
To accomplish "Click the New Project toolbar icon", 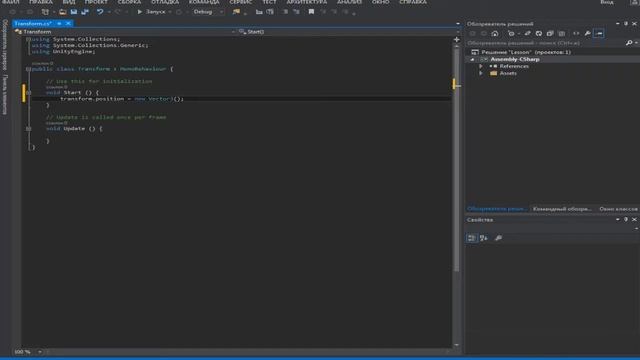I will click(45, 12).
